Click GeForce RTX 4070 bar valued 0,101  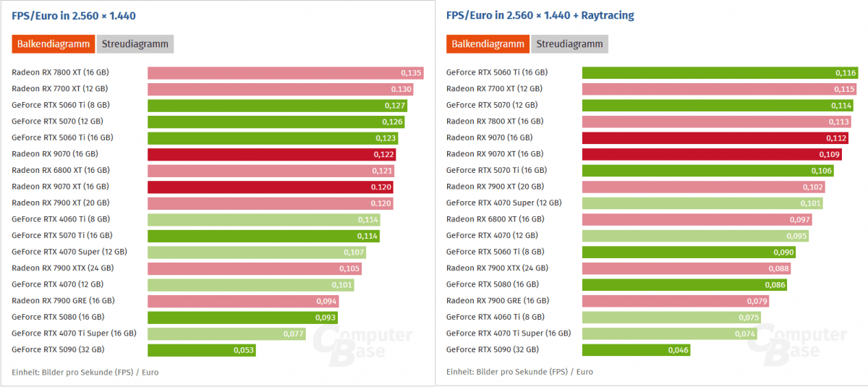(x=251, y=285)
